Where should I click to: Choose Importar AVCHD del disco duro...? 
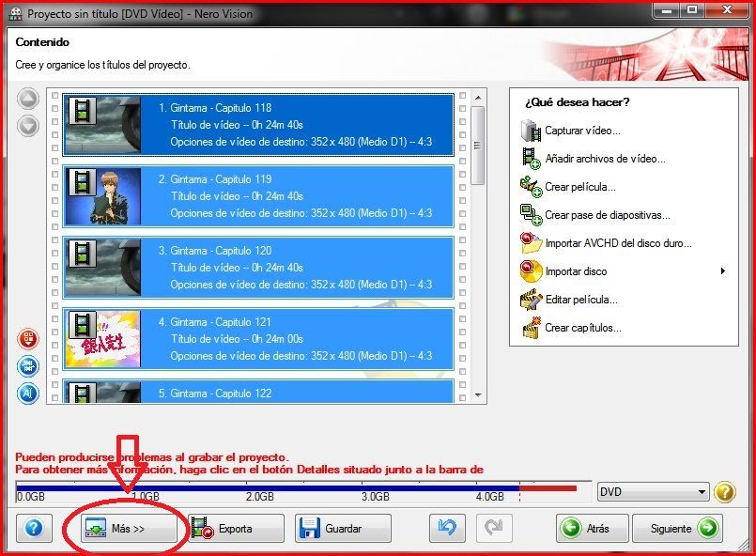click(619, 243)
